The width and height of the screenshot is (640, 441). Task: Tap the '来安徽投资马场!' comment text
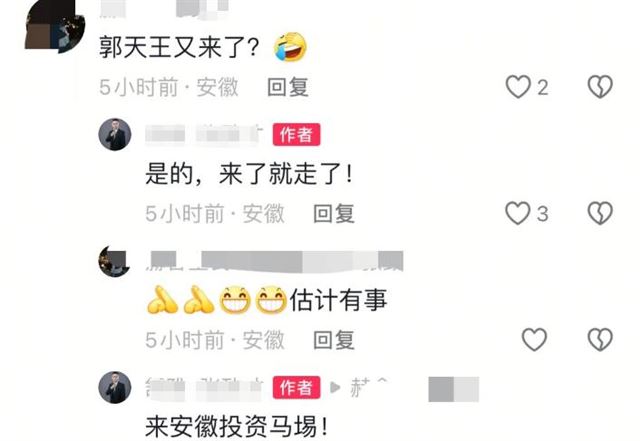237,427
